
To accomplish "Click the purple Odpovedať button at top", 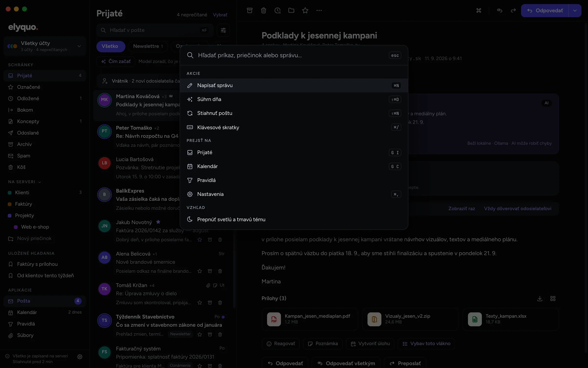I will [545, 11].
